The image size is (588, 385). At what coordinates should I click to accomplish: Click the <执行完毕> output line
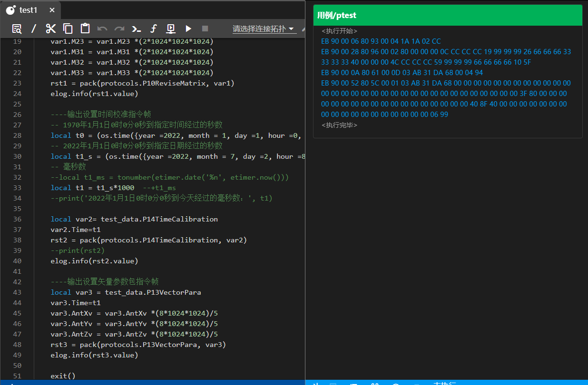(x=340, y=125)
